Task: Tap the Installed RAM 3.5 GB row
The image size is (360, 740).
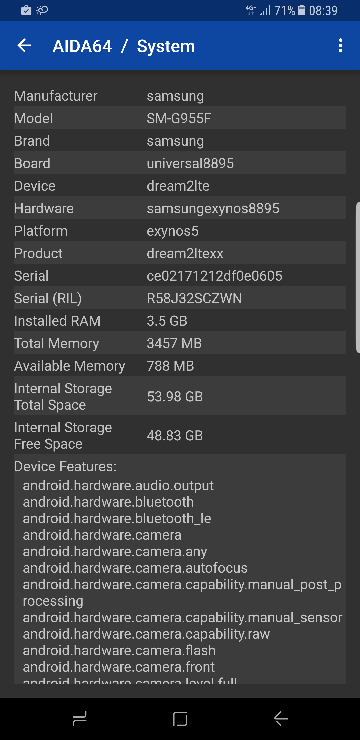Action: [180, 321]
